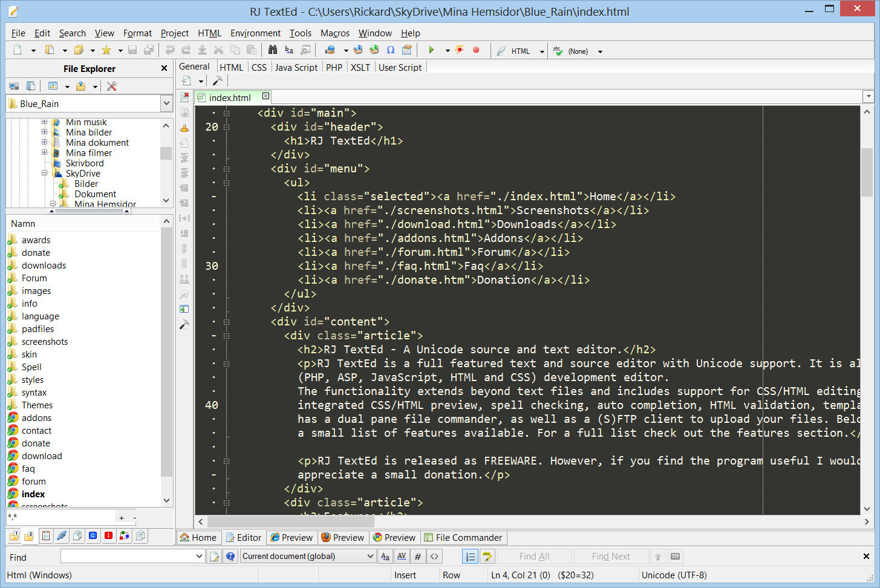The height and width of the screenshot is (588, 880).
Task: Click the Omega special character icon
Action: coord(391,50)
